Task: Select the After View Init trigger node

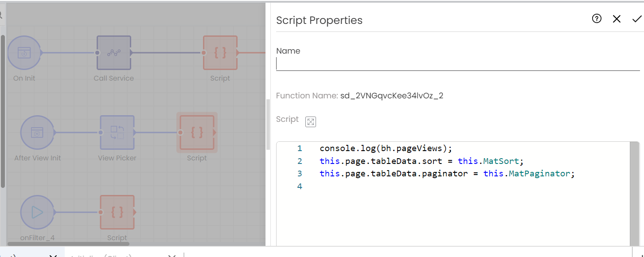Action: [x=38, y=132]
